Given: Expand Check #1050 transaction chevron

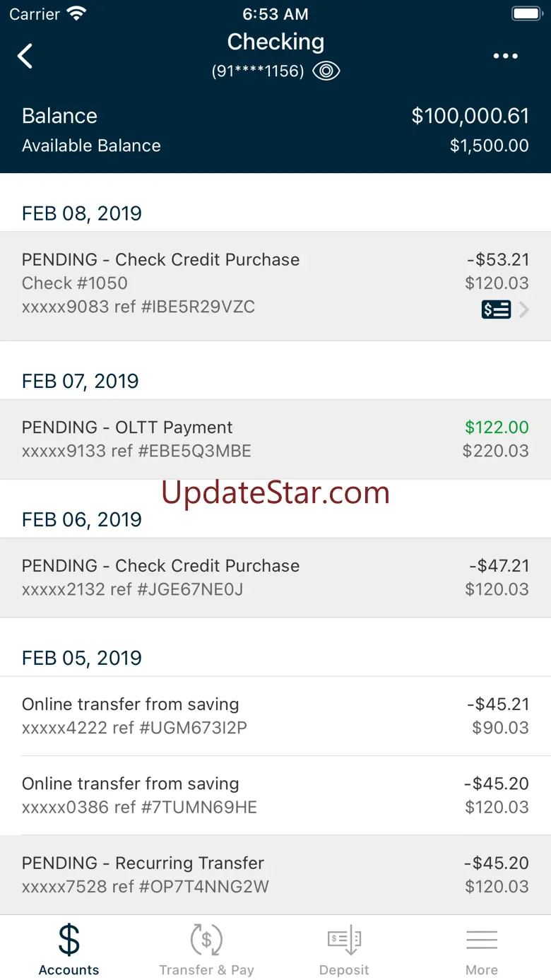Looking at the screenshot, I should point(524,309).
